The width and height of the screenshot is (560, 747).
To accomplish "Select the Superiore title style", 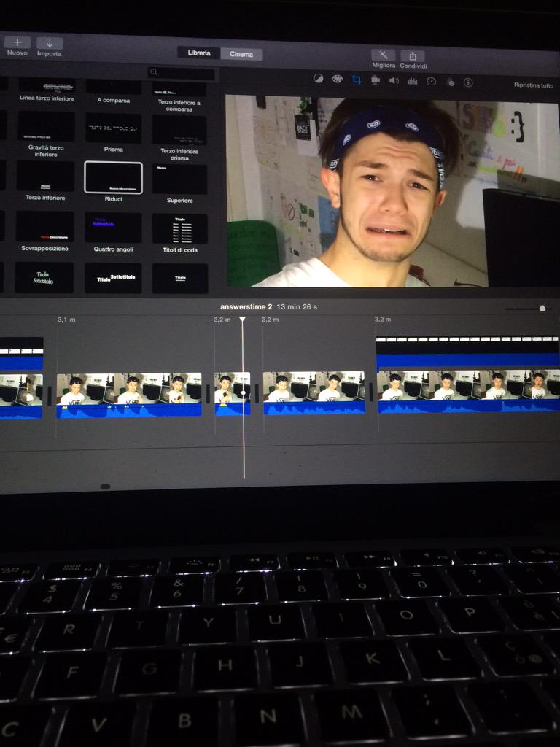I will [x=179, y=179].
